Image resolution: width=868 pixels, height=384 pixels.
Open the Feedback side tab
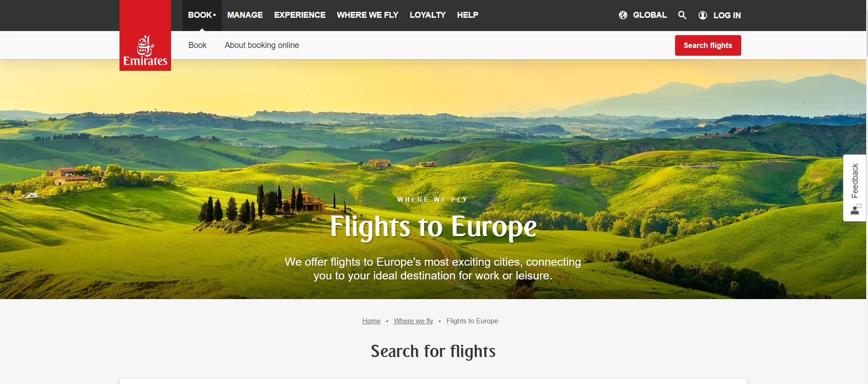coord(855,188)
